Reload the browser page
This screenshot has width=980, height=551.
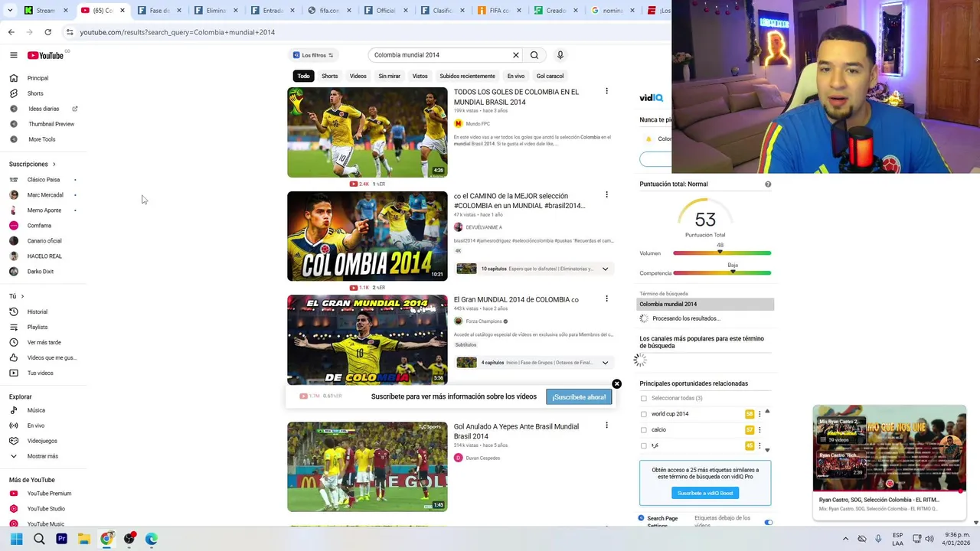click(x=47, y=32)
